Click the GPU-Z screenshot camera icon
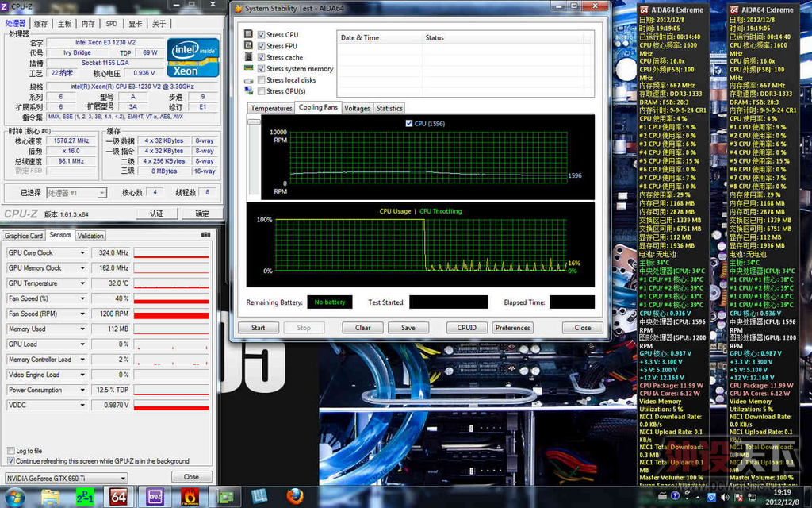Screen dimensions: 812x508 [x=206, y=235]
